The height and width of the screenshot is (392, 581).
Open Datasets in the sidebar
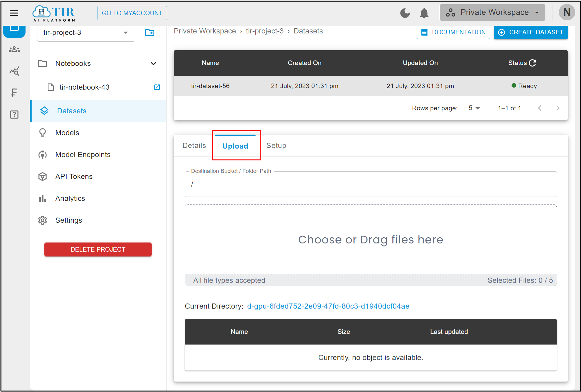coord(98,111)
